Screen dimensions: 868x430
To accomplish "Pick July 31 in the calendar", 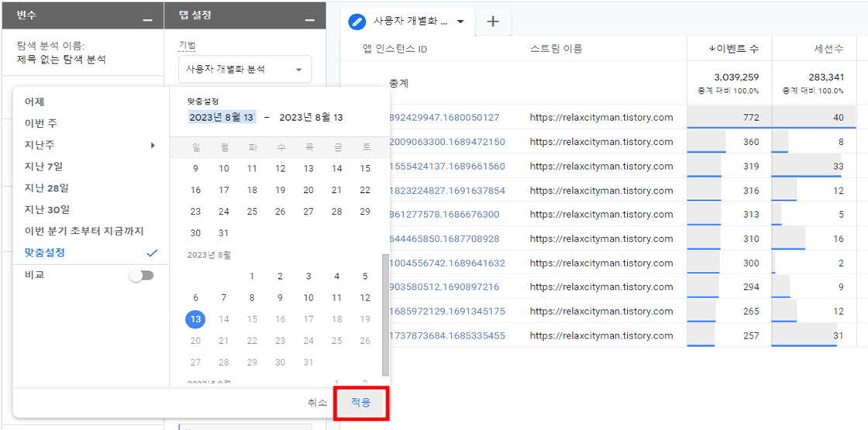I will tap(224, 233).
